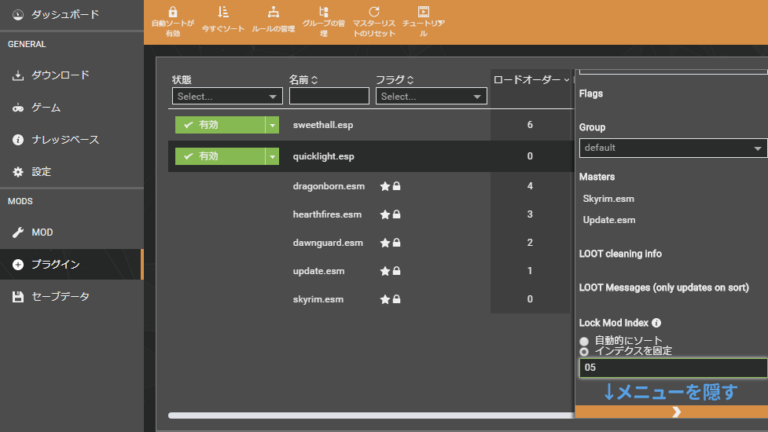Launch the チュートリアル toolbar icon
Screen dimensions: 768x432
coord(423,12)
